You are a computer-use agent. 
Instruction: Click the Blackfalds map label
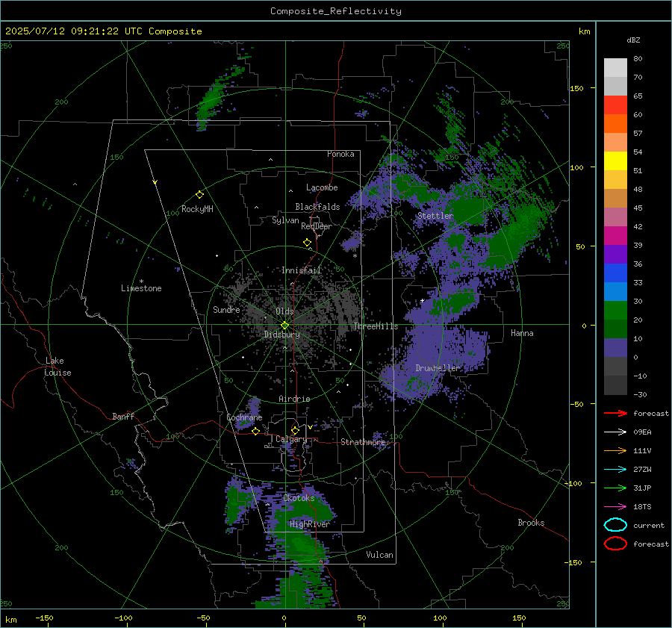click(317, 207)
